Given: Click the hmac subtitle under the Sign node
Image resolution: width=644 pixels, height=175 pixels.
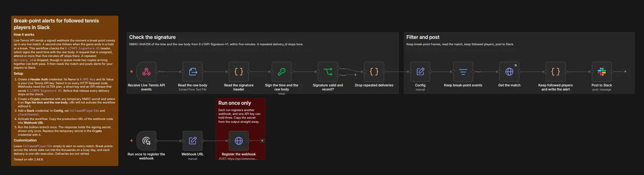Looking at the screenshot, I should pos(282,94).
